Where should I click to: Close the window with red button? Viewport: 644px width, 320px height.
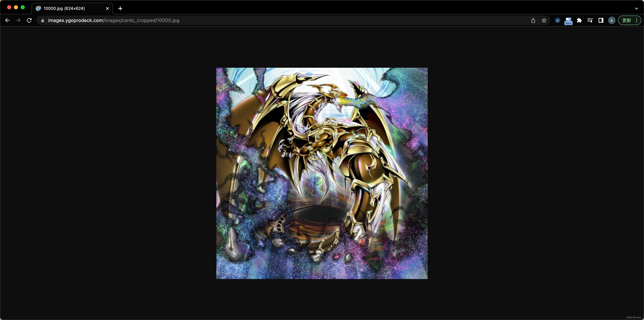click(x=9, y=7)
